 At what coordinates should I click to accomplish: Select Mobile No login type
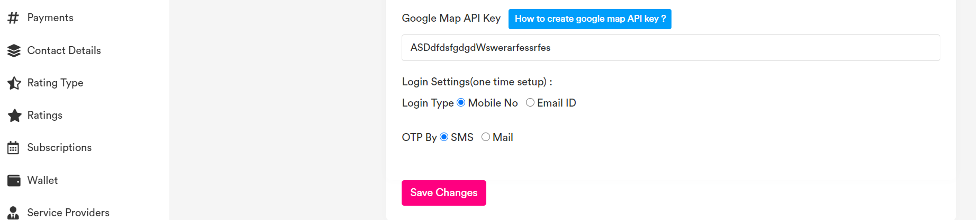click(x=461, y=103)
